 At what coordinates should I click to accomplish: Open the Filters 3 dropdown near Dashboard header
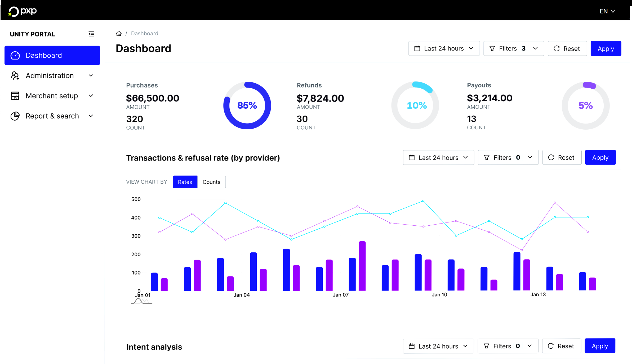513,48
